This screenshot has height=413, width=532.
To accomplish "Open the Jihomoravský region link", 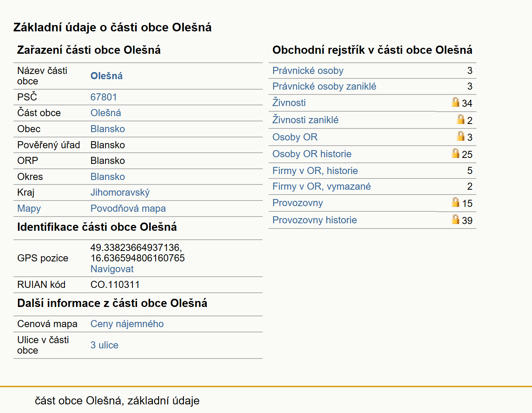I will [x=120, y=192].
